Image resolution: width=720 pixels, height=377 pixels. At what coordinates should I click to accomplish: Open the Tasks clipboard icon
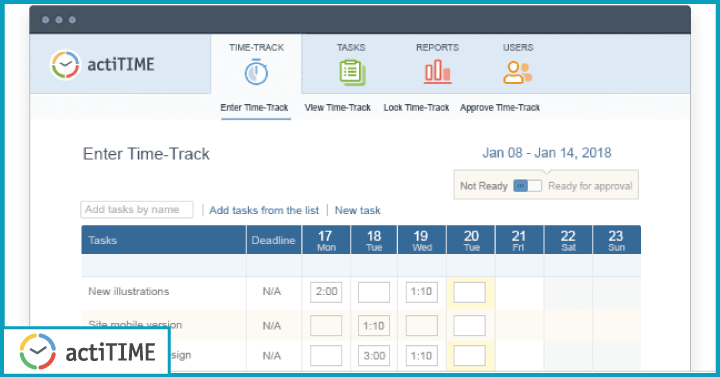click(x=352, y=73)
